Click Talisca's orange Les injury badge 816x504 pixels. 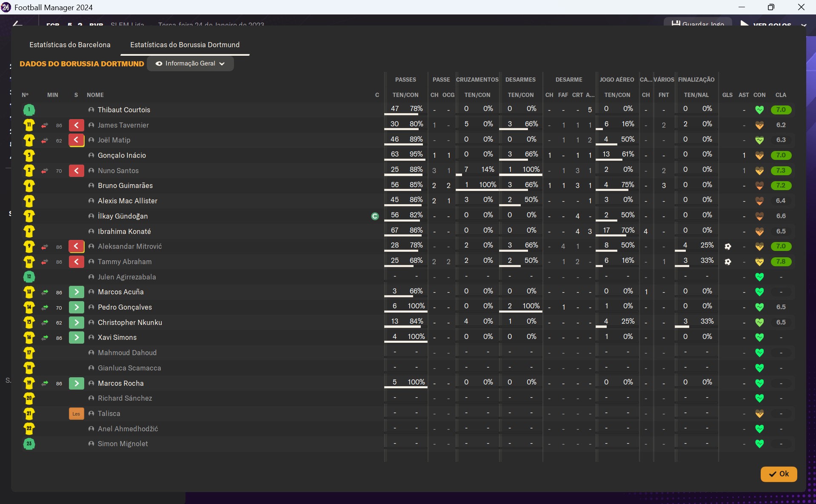click(x=76, y=413)
